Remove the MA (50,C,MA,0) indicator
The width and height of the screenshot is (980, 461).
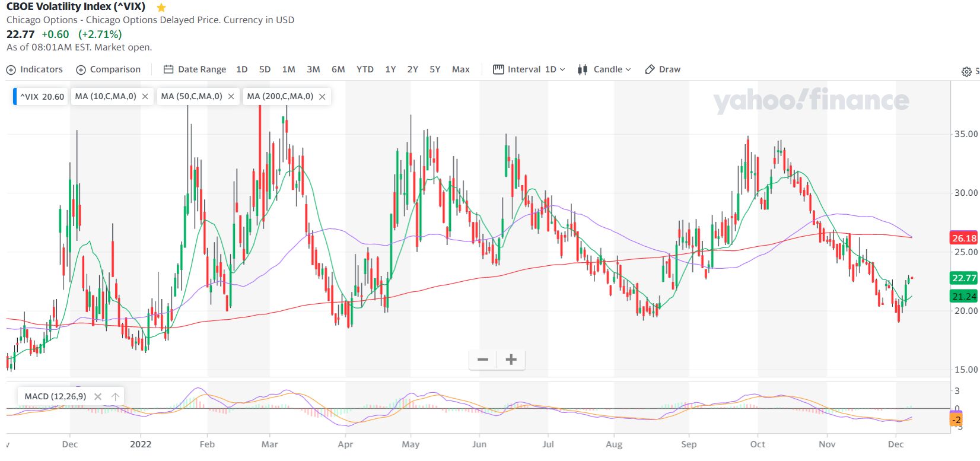coord(231,97)
